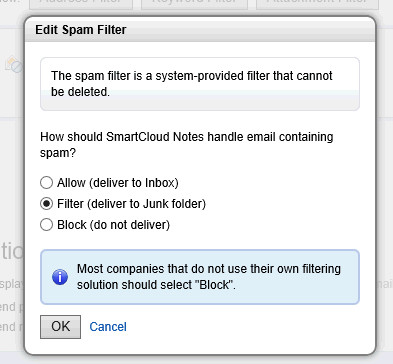Viewport: 393px width, 364px height.
Task: Dismiss the dialog via the Cancel link
Action: (108, 327)
